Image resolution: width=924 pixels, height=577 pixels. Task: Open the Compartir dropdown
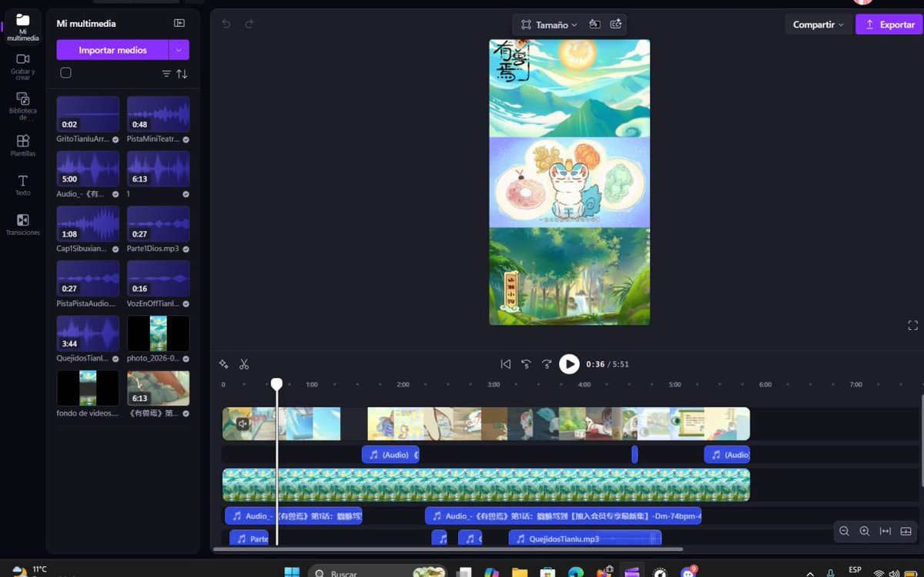[819, 25]
